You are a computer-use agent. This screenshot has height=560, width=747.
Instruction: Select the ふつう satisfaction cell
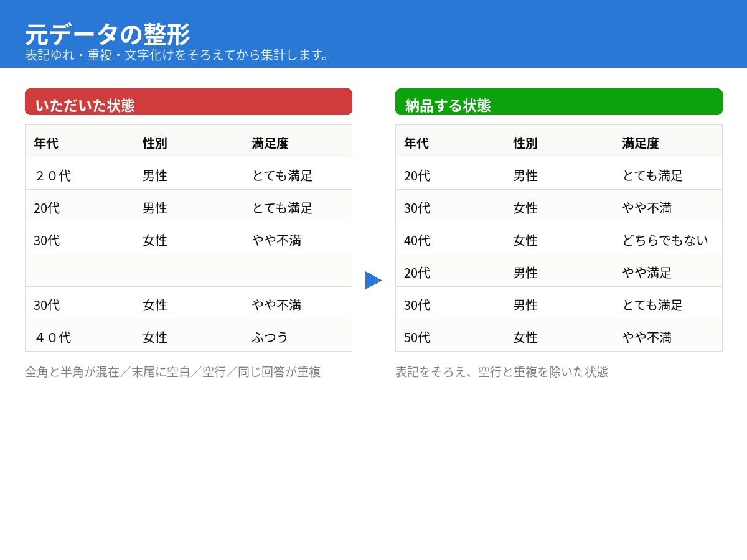pos(270,337)
